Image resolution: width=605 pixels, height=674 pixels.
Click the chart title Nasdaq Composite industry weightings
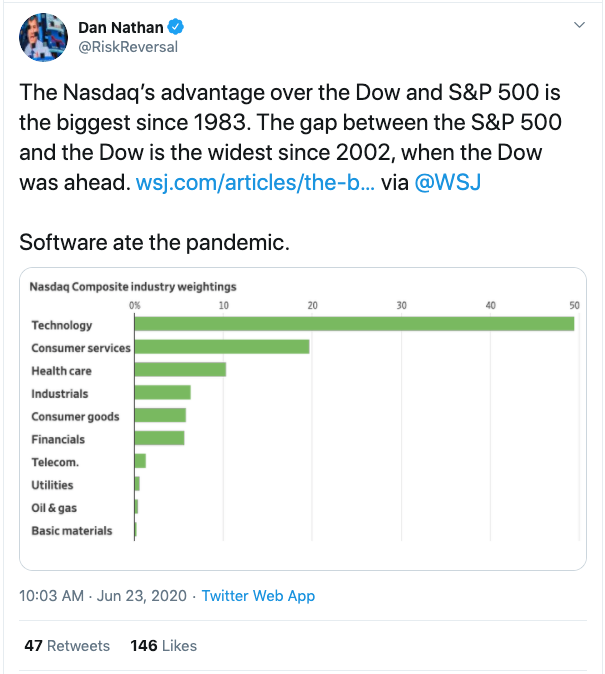[x=133, y=287]
